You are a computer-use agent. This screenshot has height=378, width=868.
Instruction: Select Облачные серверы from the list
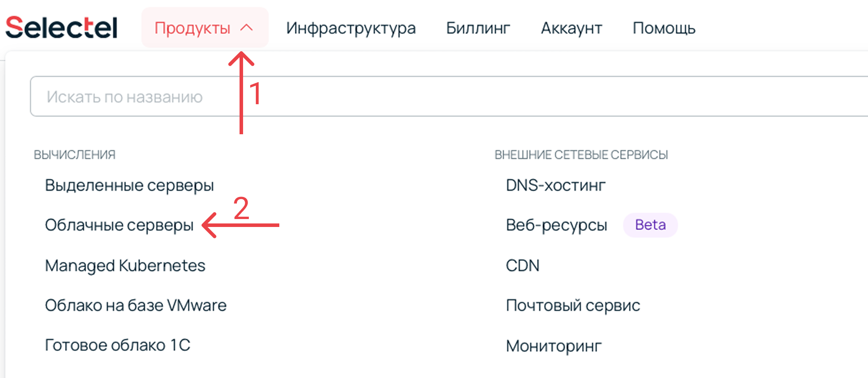point(119,225)
